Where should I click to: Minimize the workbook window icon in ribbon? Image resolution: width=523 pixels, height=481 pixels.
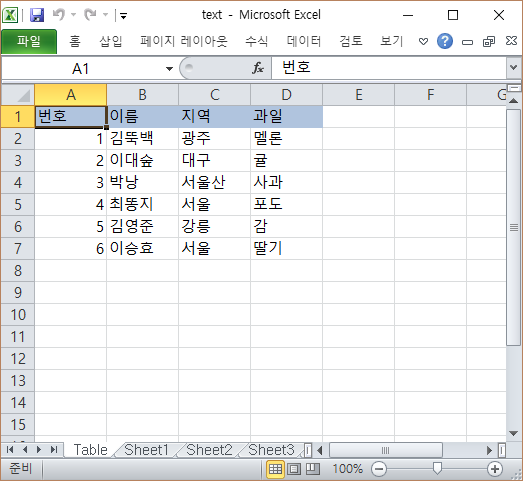467,42
